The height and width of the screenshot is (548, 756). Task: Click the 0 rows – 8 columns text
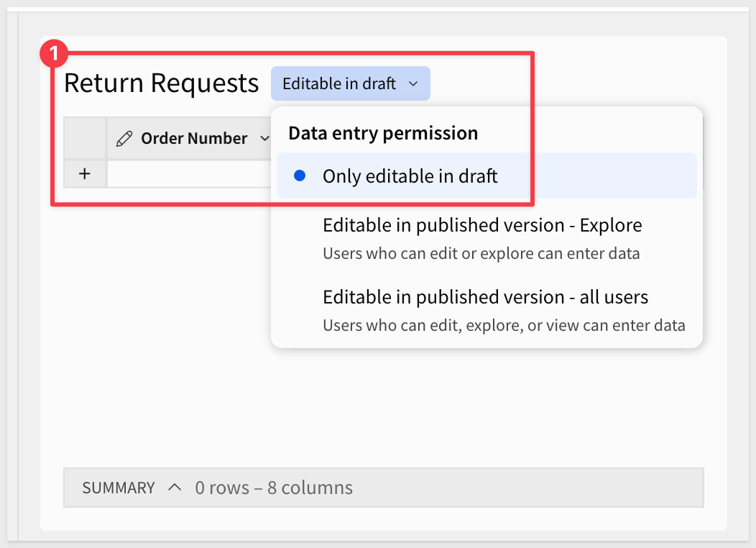click(274, 488)
